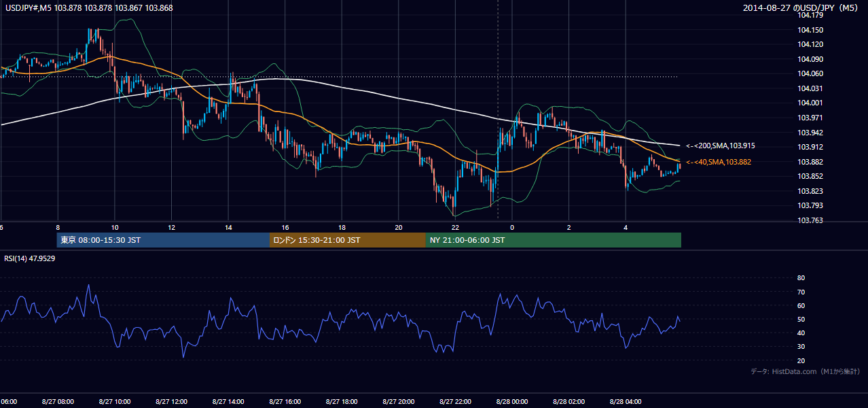This screenshot has height=408, width=868.
Task: Click price axis value 103.971
Action: pos(810,118)
